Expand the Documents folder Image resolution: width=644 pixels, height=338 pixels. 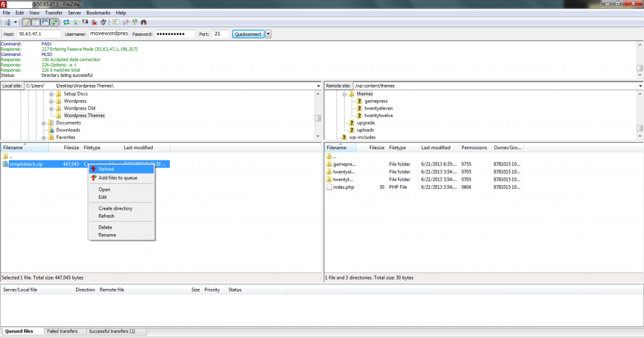click(43, 123)
